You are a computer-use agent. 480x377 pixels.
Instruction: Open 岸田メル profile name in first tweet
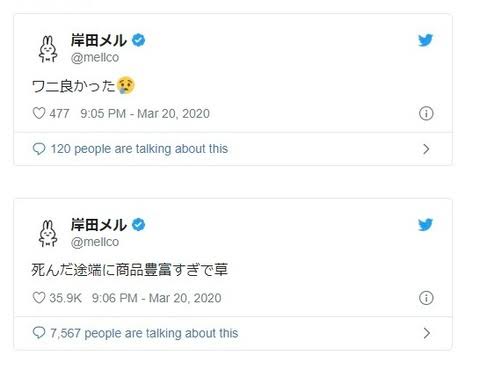coord(99,40)
